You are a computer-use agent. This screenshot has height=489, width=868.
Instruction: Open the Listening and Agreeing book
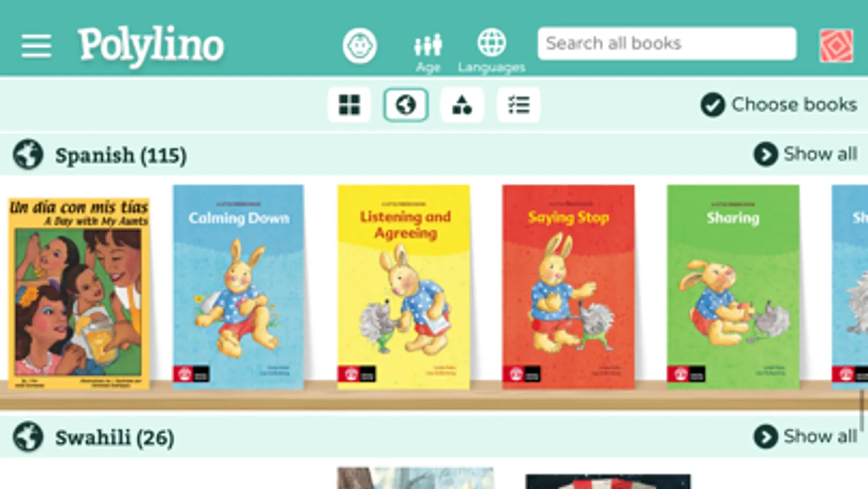point(403,287)
